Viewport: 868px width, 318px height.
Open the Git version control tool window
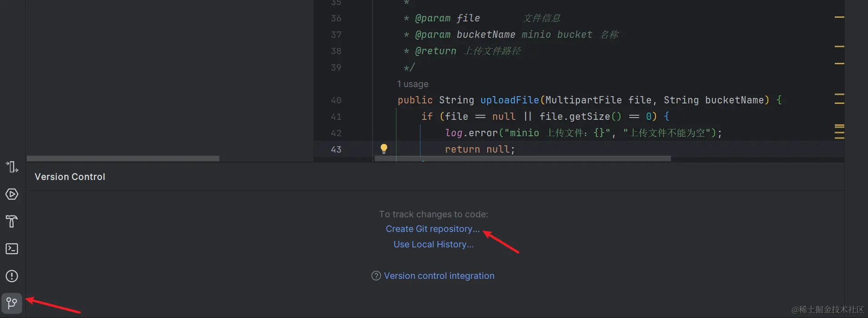pyautogui.click(x=12, y=303)
